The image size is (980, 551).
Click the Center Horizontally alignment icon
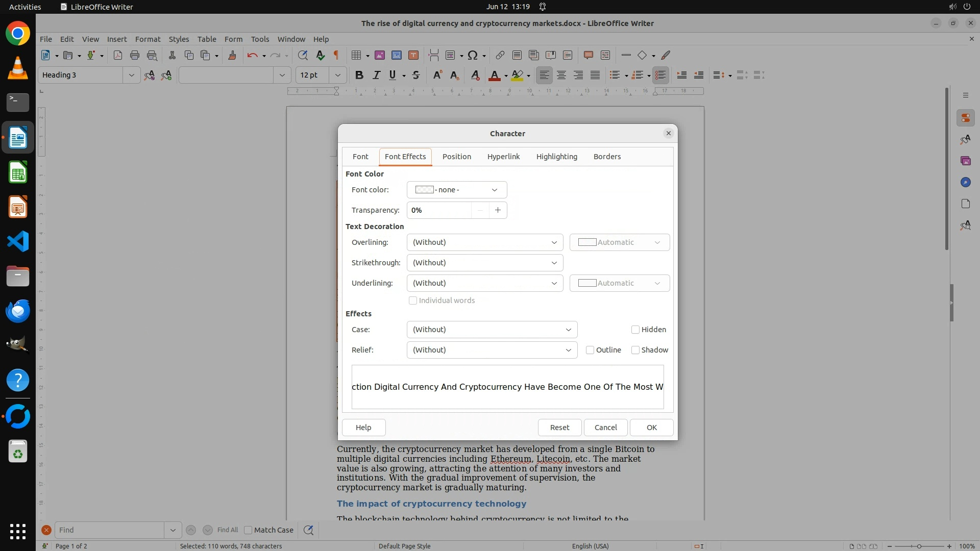(561, 76)
